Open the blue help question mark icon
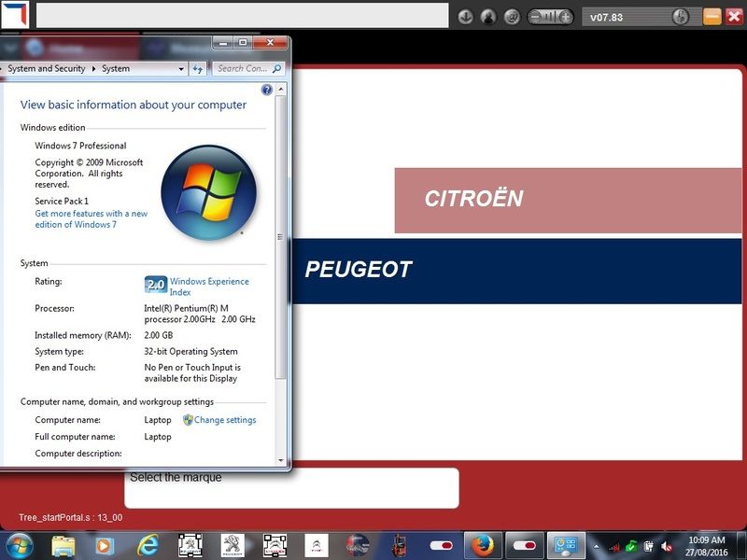Viewport: 747px width, 560px height. click(x=267, y=90)
